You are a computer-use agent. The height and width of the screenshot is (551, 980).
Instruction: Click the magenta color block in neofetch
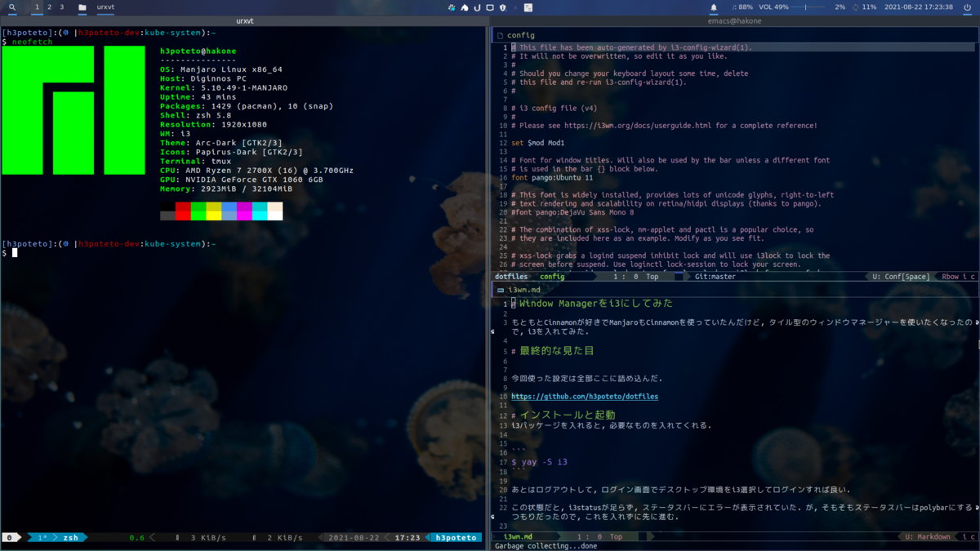tap(244, 211)
